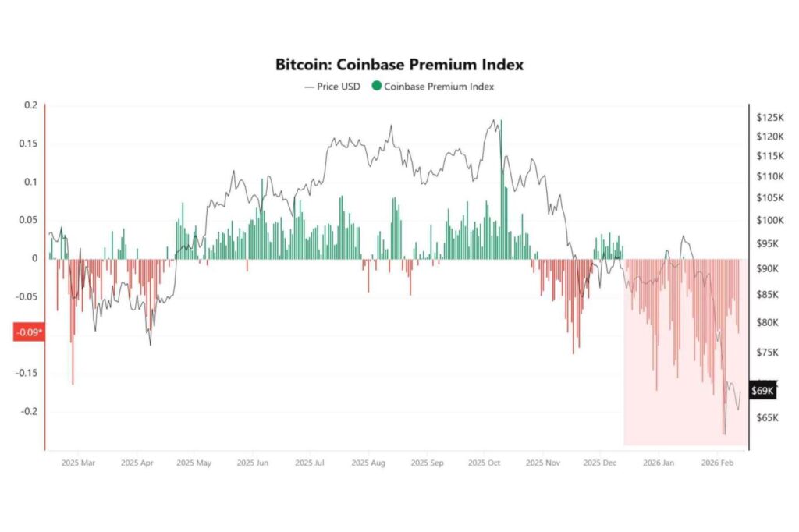Image resolution: width=799 pixels, height=532 pixels.
Task: Click the -0.2 left axis label
Action: pos(28,411)
